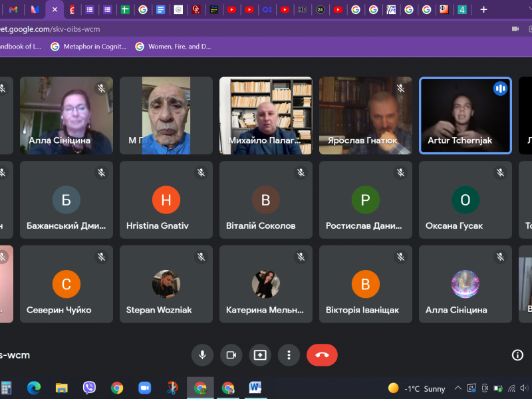Toggle the microphone button in call controls
The image size is (532, 399).
pyautogui.click(x=202, y=355)
